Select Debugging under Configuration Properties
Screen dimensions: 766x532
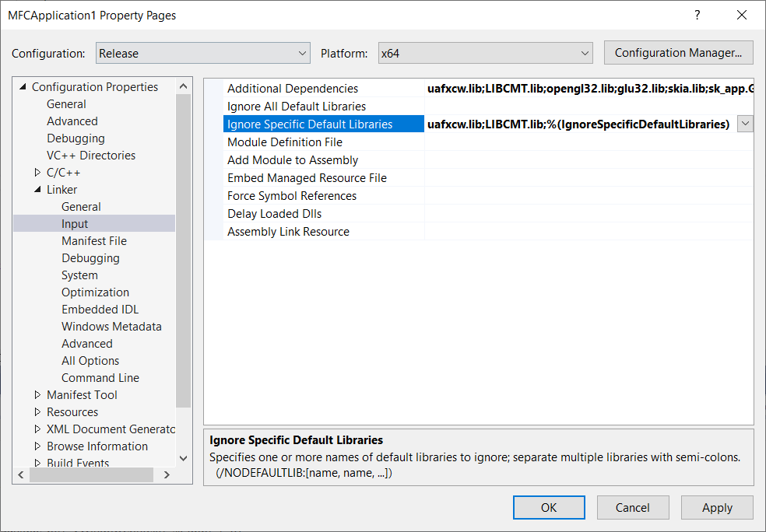click(x=76, y=138)
